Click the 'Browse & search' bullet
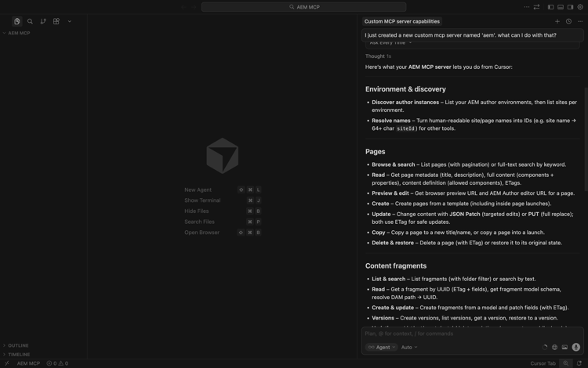 click(469, 164)
